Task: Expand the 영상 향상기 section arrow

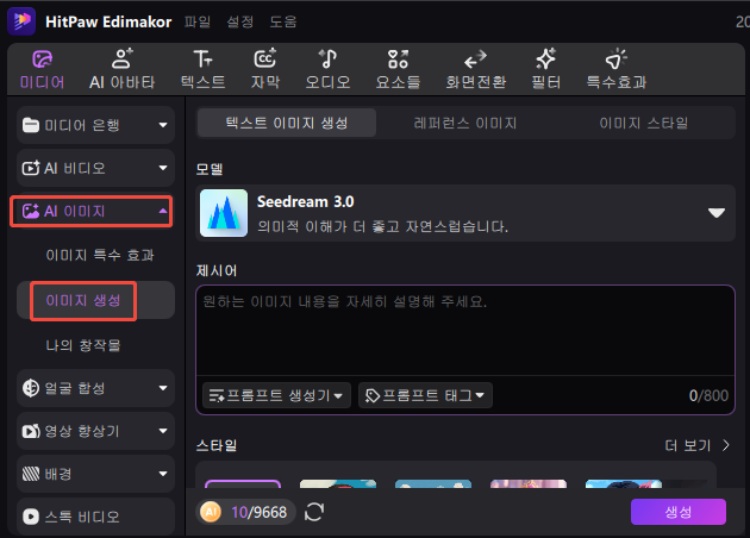Action: coord(163,431)
